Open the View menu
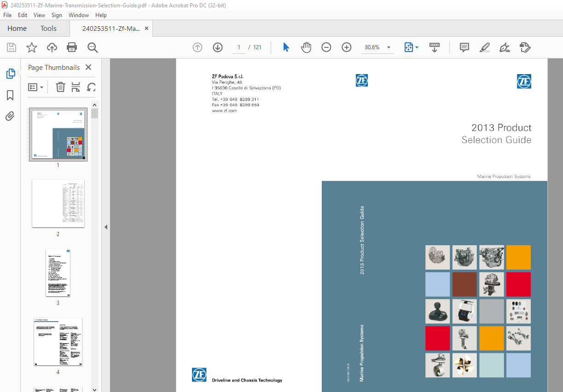Screen dimensions: 563x392 click(39, 15)
